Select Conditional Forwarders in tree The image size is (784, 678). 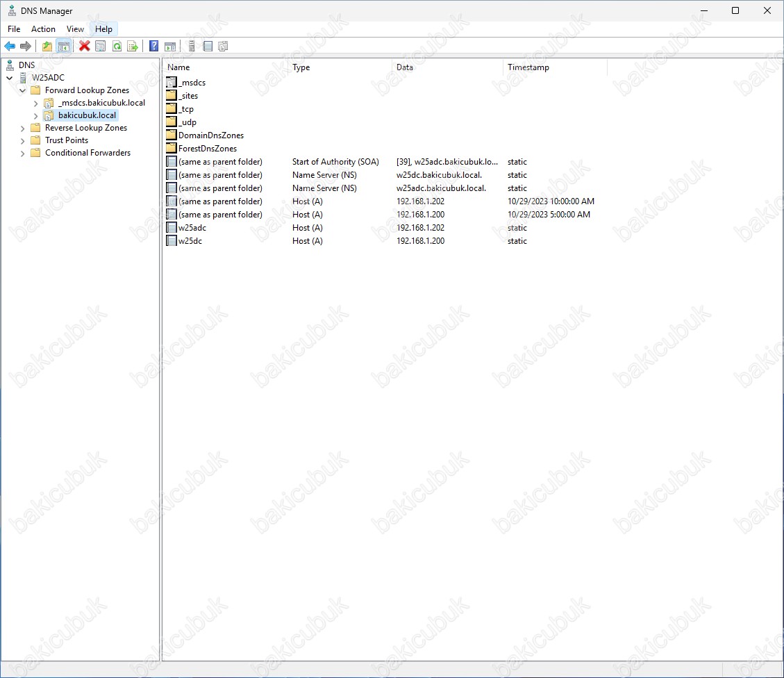click(x=88, y=153)
